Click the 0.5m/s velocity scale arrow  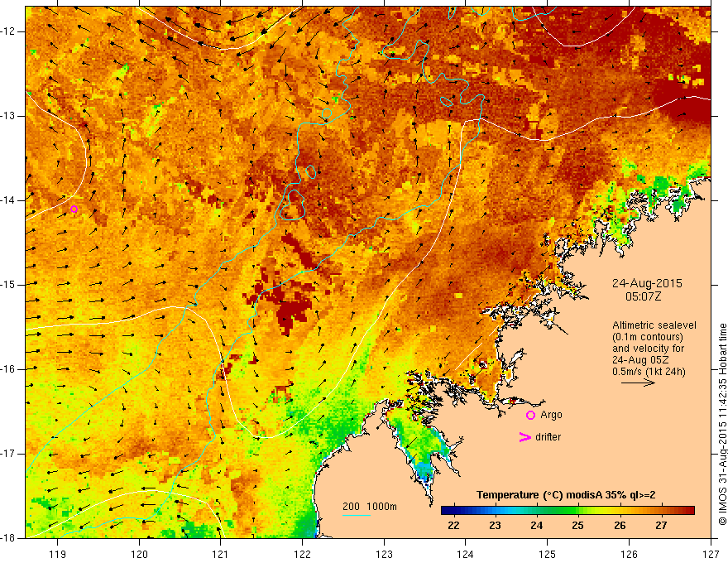638,383
